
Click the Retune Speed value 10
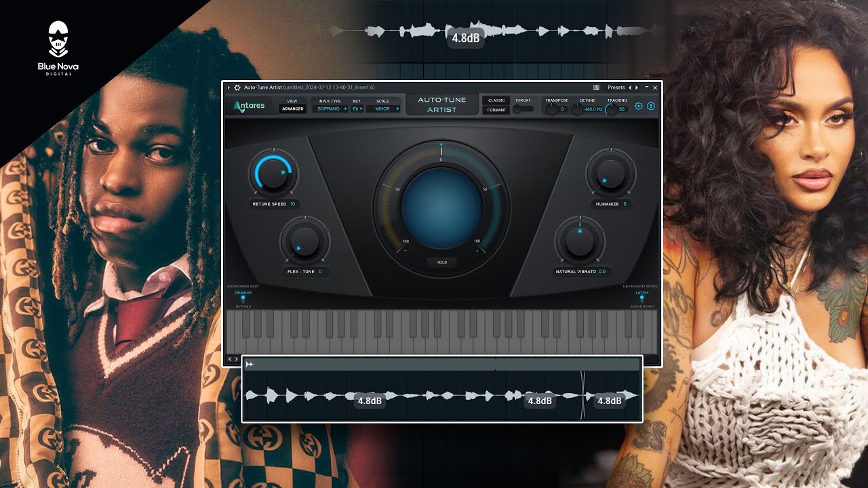[293, 204]
